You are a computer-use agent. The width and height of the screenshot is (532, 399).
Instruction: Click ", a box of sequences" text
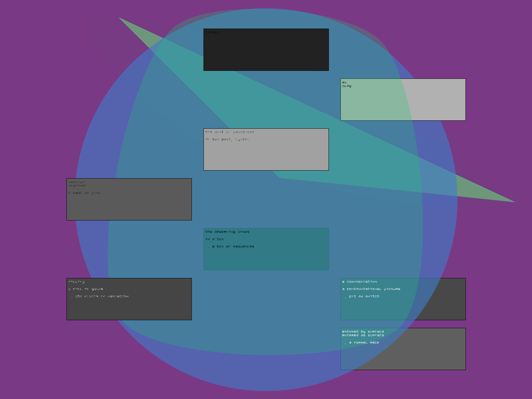231,246
